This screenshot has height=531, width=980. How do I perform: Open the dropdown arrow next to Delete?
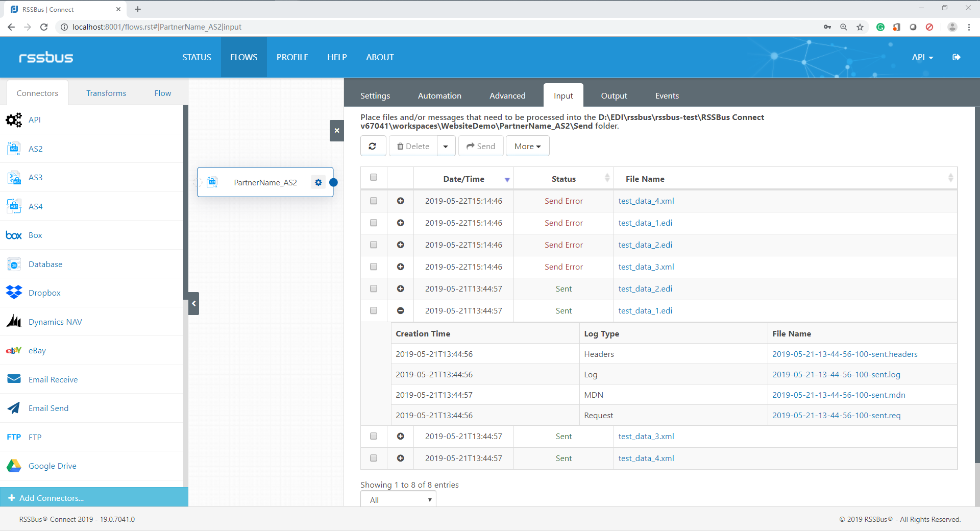[446, 146]
